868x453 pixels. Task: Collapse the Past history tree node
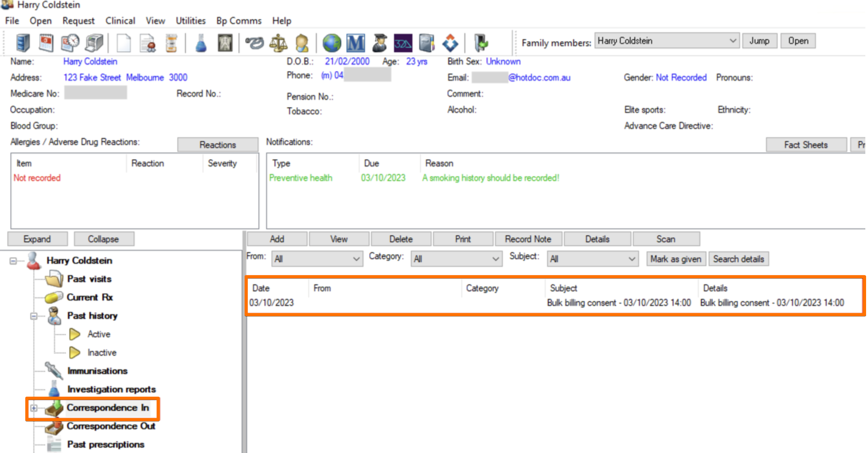pos(34,316)
